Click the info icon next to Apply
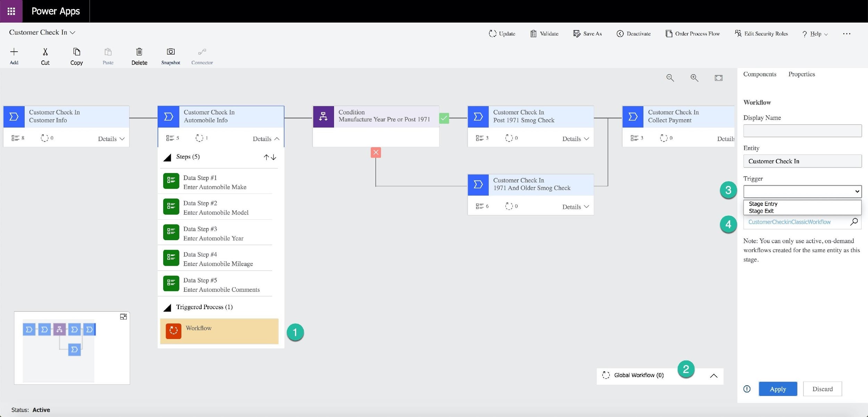Viewport: 868px width, 417px height. pos(747,389)
